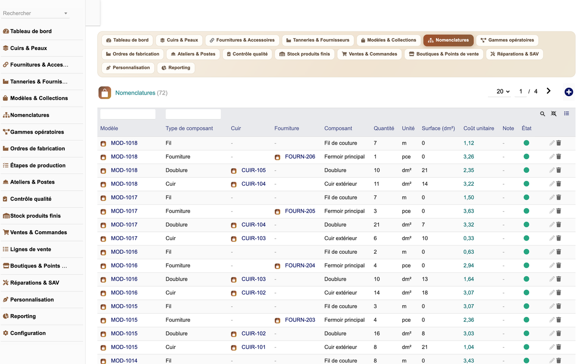This screenshot has height=364, width=588.
Task: Delete the MOD-1017 FOURN-205 row
Action: pyautogui.click(x=559, y=211)
